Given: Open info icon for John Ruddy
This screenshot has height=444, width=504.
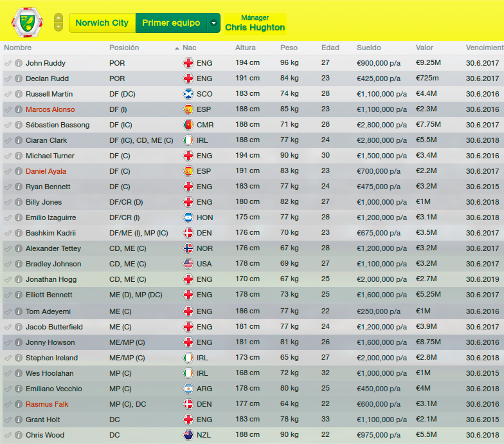Looking at the screenshot, I should tap(19, 63).
